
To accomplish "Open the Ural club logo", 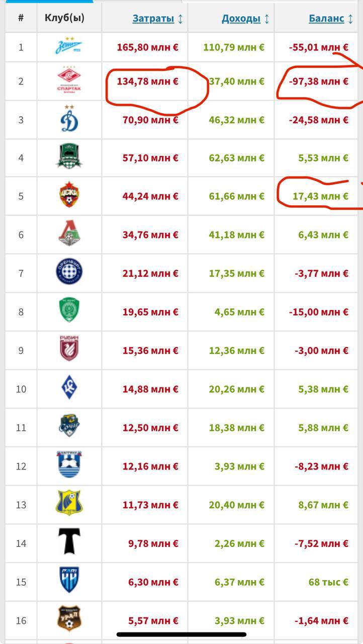I will [69, 620].
